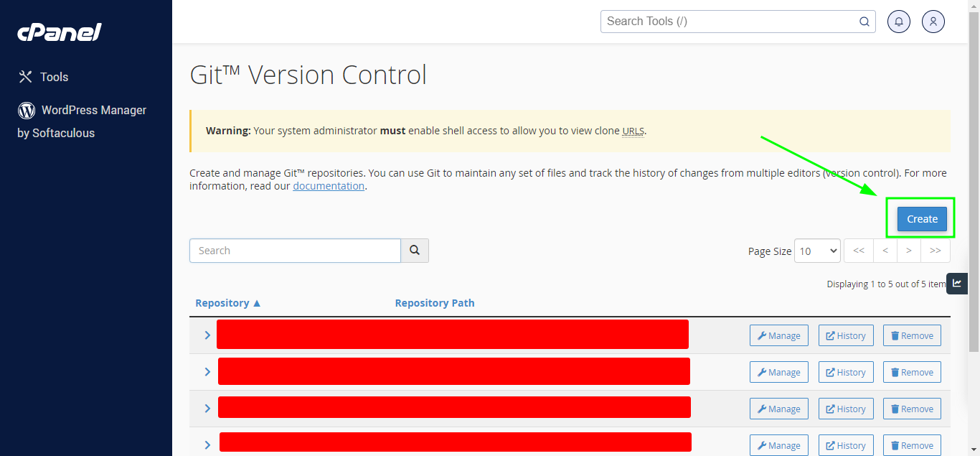This screenshot has height=456, width=980.
Task: Open WordPress Manager by Softaculous
Action: pyautogui.click(x=82, y=111)
